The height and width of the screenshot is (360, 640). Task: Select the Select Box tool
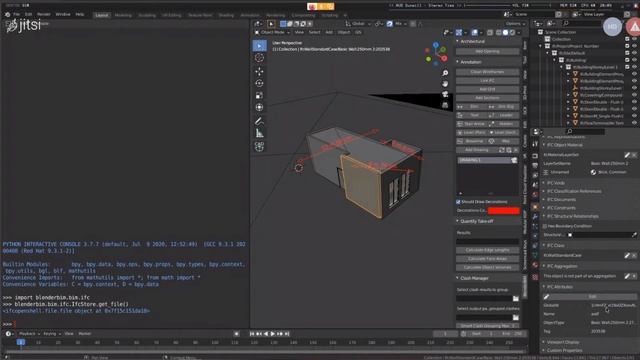tap(259, 46)
